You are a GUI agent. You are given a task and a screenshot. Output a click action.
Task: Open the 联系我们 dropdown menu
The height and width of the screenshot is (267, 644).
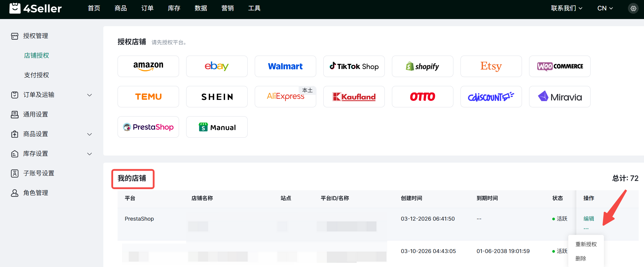[x=567, y=8]
